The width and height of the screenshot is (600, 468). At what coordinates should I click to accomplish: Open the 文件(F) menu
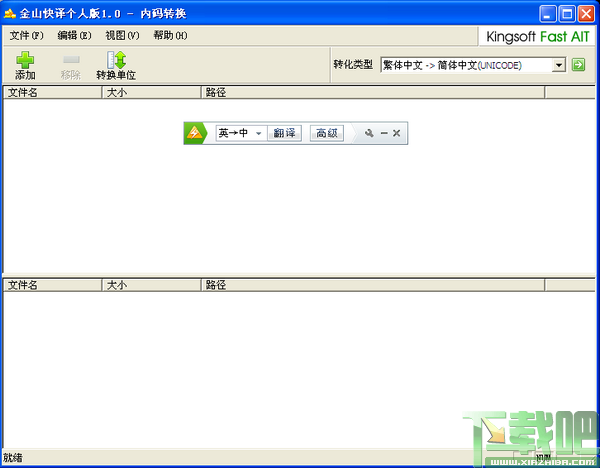[26, 36]
